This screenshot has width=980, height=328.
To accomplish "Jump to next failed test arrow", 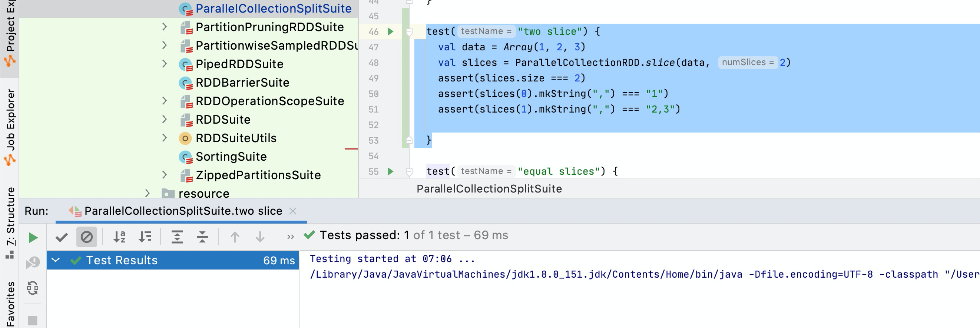I will [260, 237].
